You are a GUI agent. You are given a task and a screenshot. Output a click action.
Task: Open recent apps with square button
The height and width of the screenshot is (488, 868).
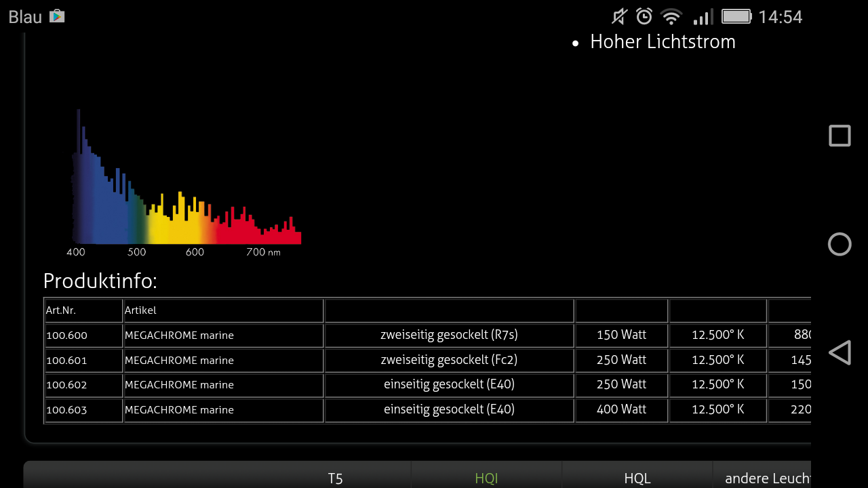(840, 136)
